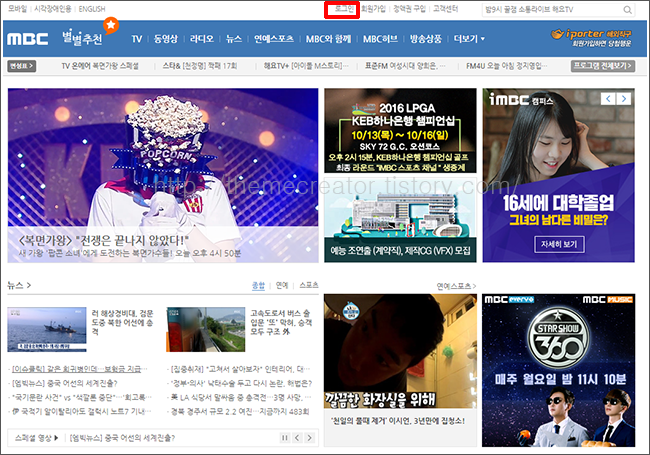This screenshot has height=455, width=650.
Task: Click the ENGLISH link
Action: [92, 9]
